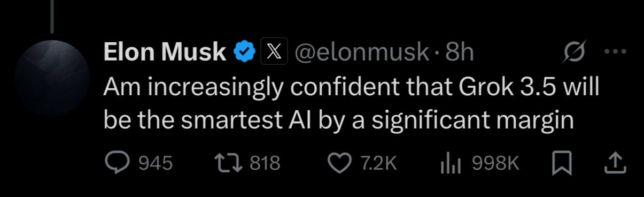
Task: Click the blue verified checkmark badge
Action: [245, 52]
